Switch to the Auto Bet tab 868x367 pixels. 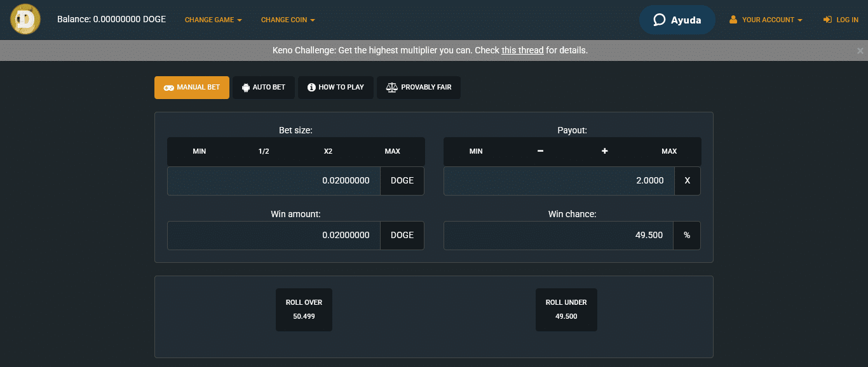(264, 87)
